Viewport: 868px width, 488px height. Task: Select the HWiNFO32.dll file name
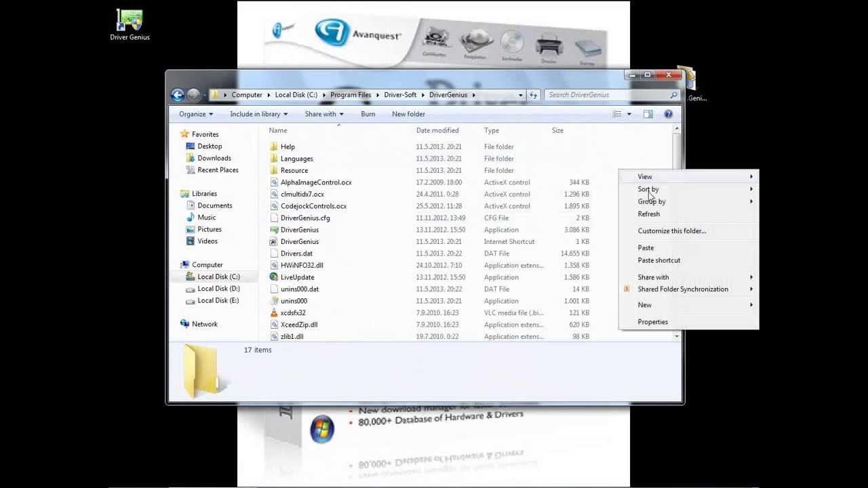pos(302,265)
